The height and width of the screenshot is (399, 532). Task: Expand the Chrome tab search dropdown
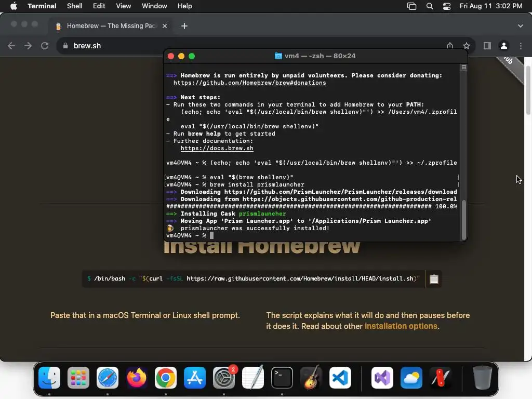tap(521, 26)
